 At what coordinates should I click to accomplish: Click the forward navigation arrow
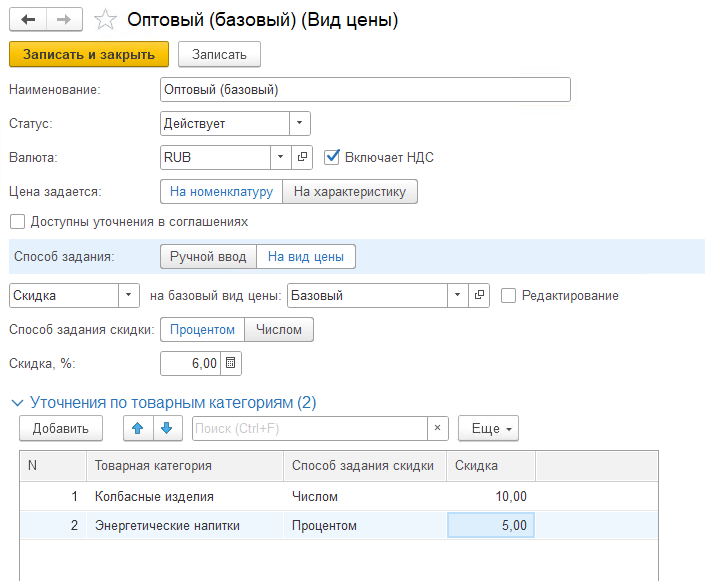(64, 20)
